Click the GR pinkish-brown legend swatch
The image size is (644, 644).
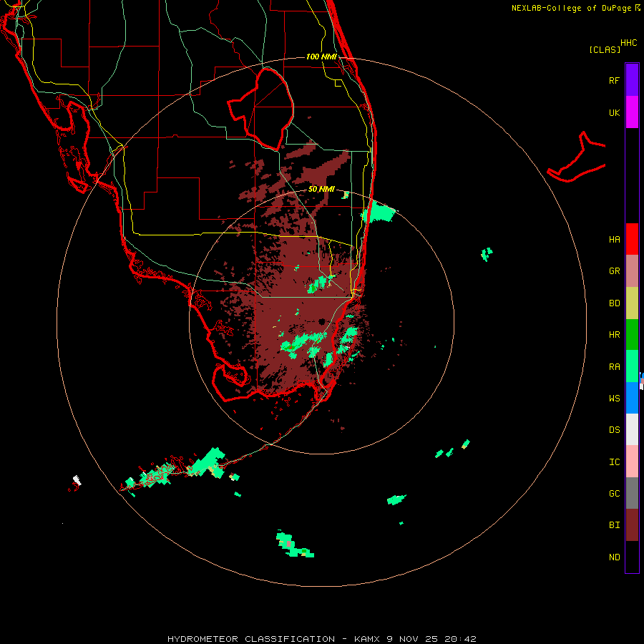pos(632,271)
